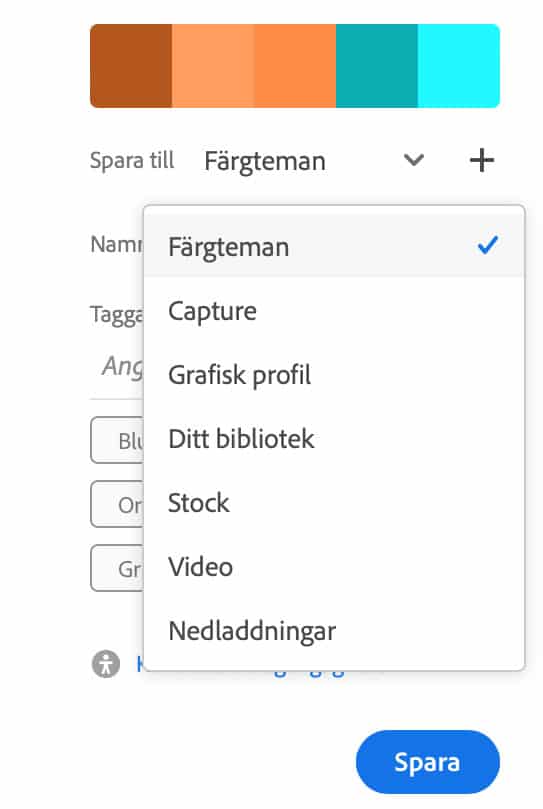Screen dimensions: 543x809
Task: Select the teal color swatch
Action: [x=377, y=66]
